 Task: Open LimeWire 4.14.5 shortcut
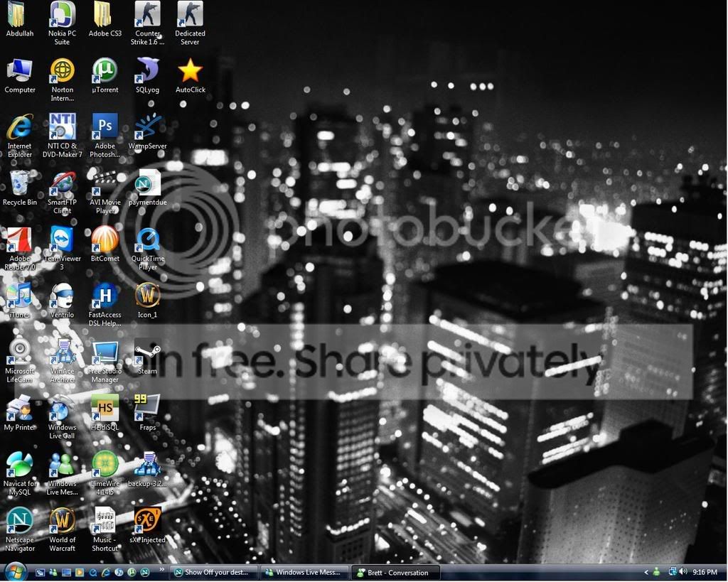coord(105,474)
